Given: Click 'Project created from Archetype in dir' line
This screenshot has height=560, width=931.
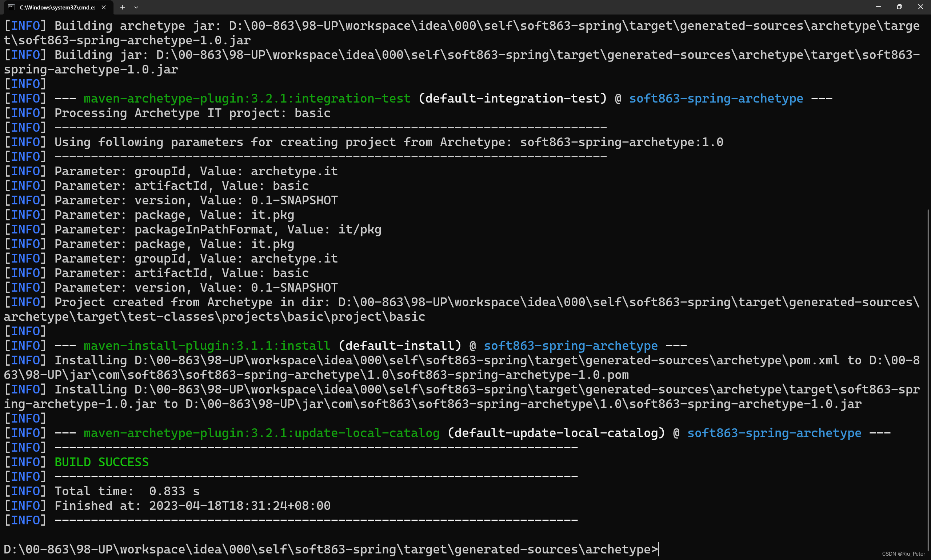Looking at the screenshot, I should [462, 309].
